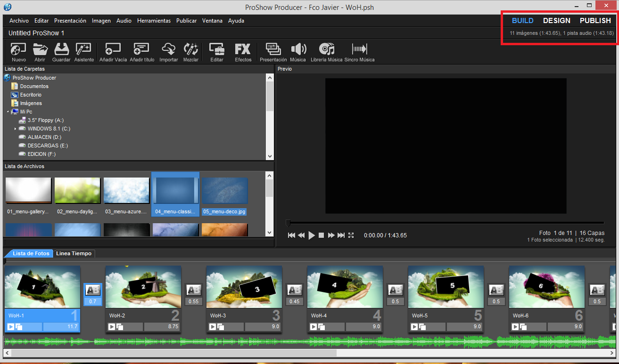The height and width of the screenshot is (364, 619).
Task: Click the green audio waveform track
Action: click(x=309, y=341)
